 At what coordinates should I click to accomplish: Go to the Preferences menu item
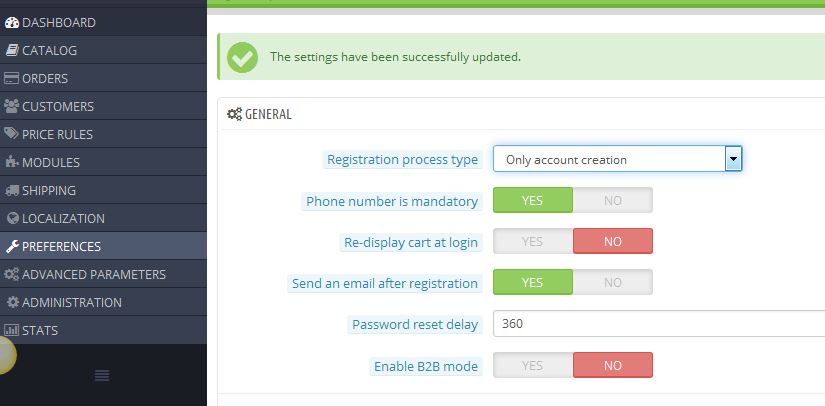(62, 246)
